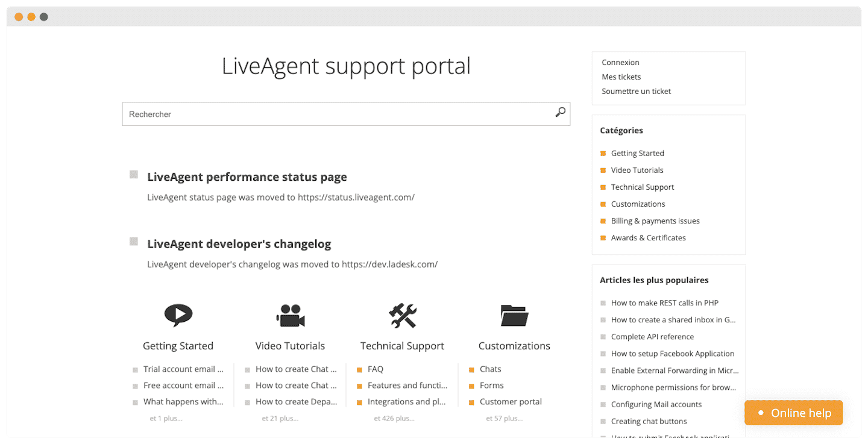
Task: Select Soumettre un ticket
Action: coord(636,92)
